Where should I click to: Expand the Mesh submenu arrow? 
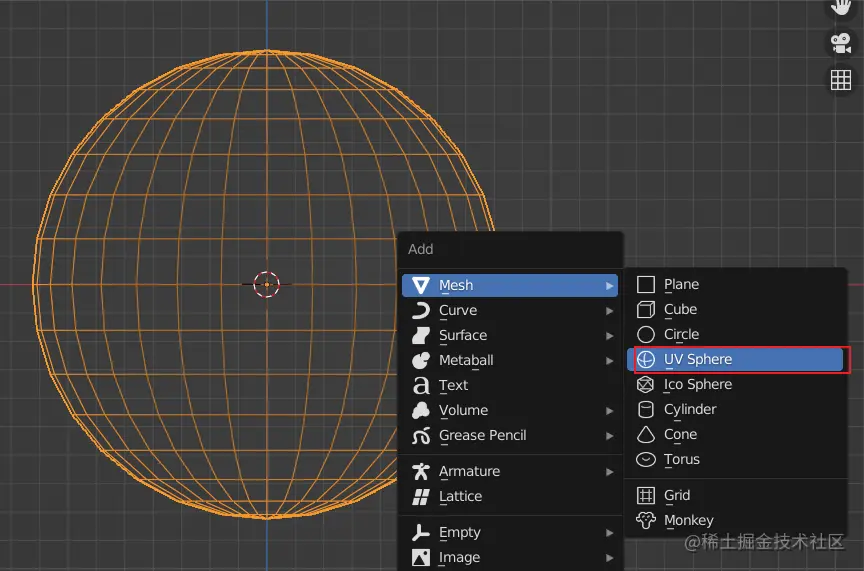(609, 286)
